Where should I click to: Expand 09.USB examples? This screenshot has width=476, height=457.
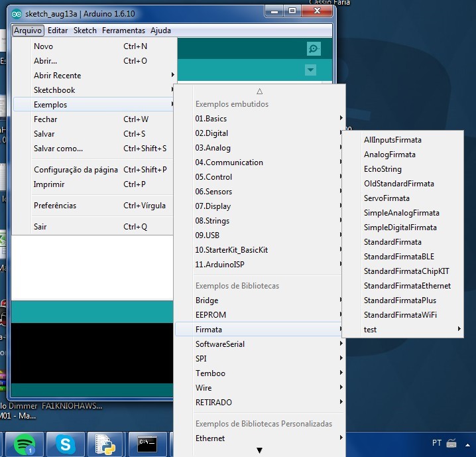tap(260, 235)
